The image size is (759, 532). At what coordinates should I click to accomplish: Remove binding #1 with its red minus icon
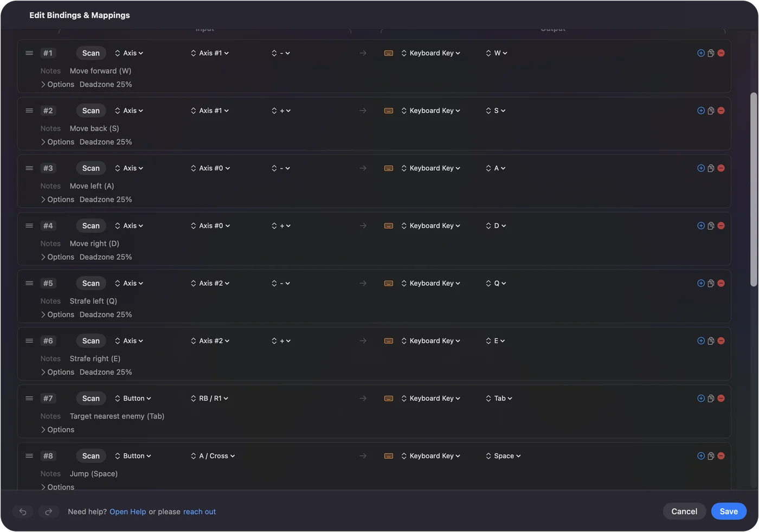coord(721,53)
